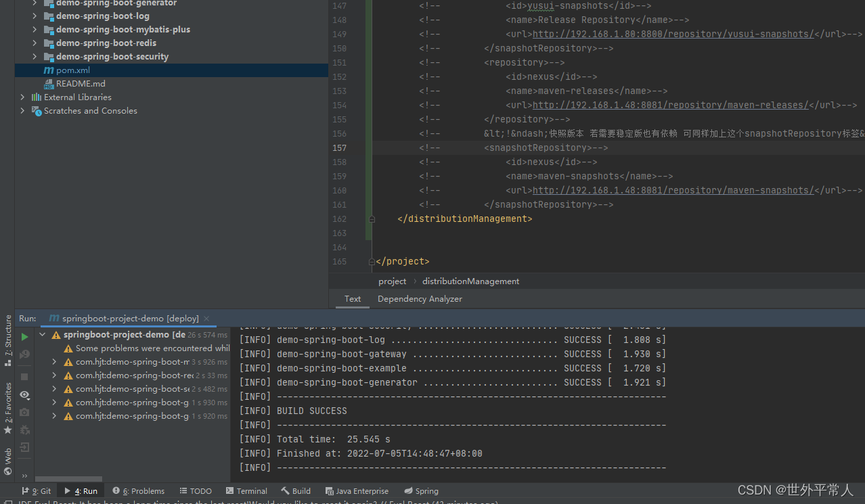Open the 4: Run tool window tab

click(81, 491)
